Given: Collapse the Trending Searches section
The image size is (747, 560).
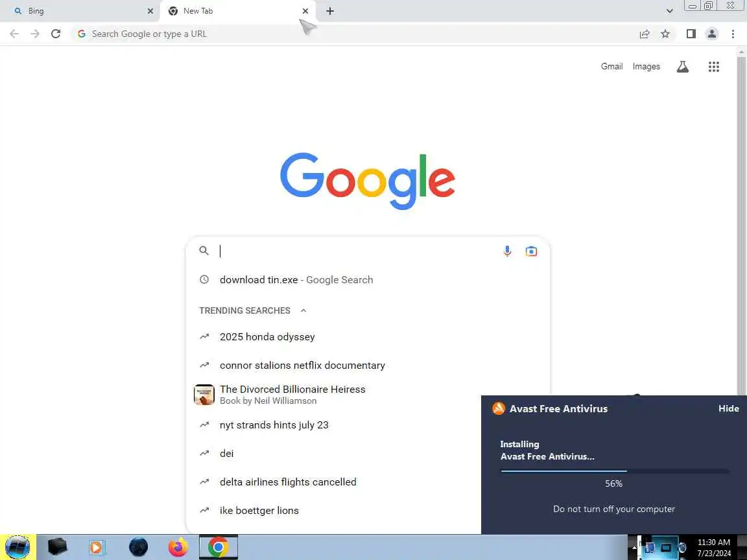Looking at the screenshot, I should (x=303, y=310).
